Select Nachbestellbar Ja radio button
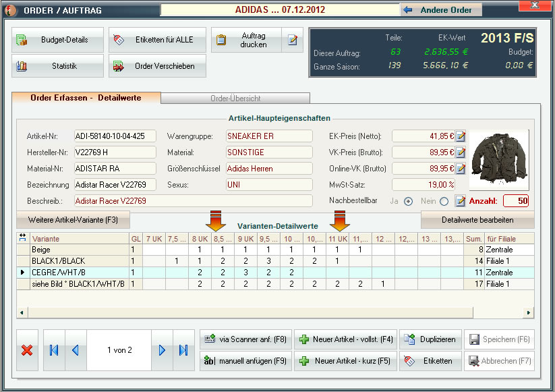 tap(408, 202)
